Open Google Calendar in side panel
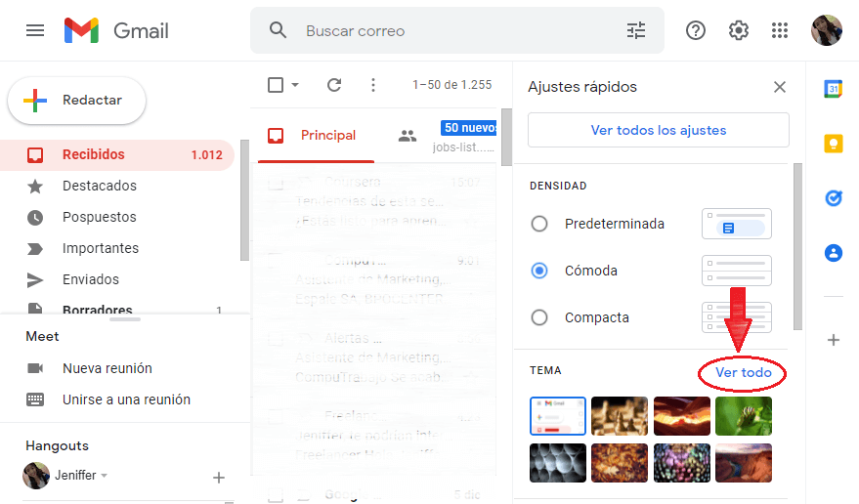Screen dimensions: 859x504 833,89
